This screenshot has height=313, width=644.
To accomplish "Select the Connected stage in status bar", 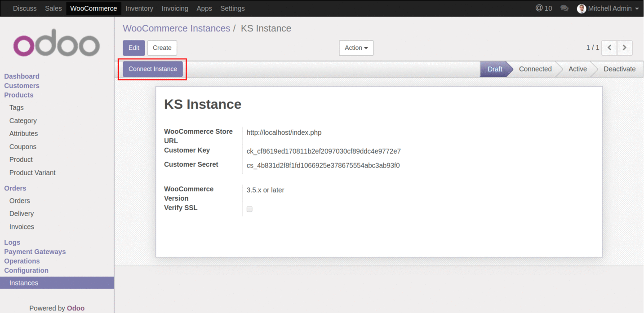I will [x=535, y=69].
